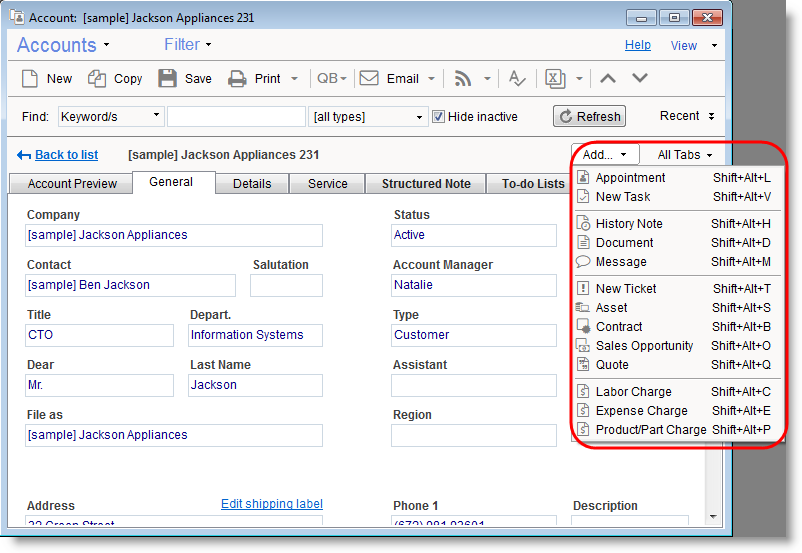Open the All Tabs dropdown
Viewport: 802px width, 553px height.
coord(685,155)
